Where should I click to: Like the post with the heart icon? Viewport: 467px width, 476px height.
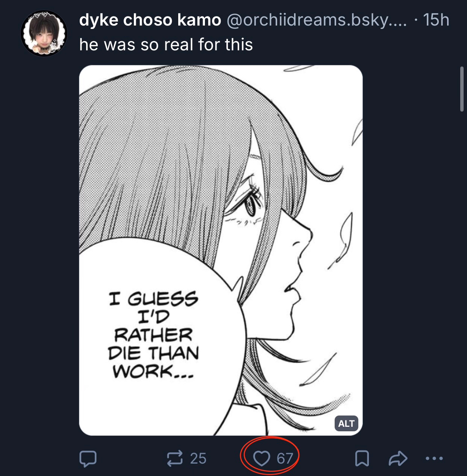tap(261, 459)
